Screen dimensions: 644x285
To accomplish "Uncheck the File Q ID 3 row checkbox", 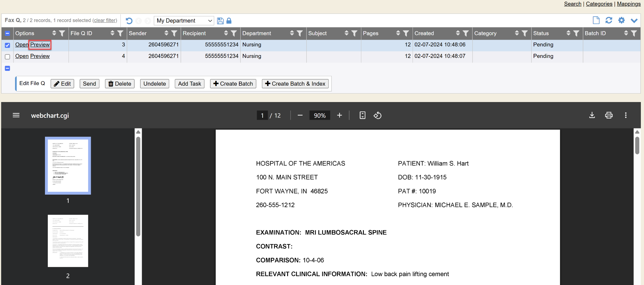I will click(x=8, y=45).
